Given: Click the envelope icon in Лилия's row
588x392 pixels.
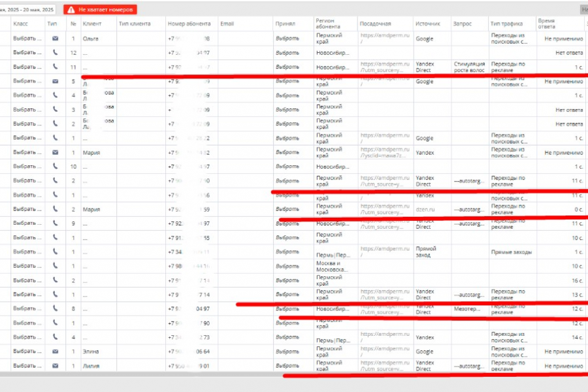Looking at the screenshot, I should [55, 366].
